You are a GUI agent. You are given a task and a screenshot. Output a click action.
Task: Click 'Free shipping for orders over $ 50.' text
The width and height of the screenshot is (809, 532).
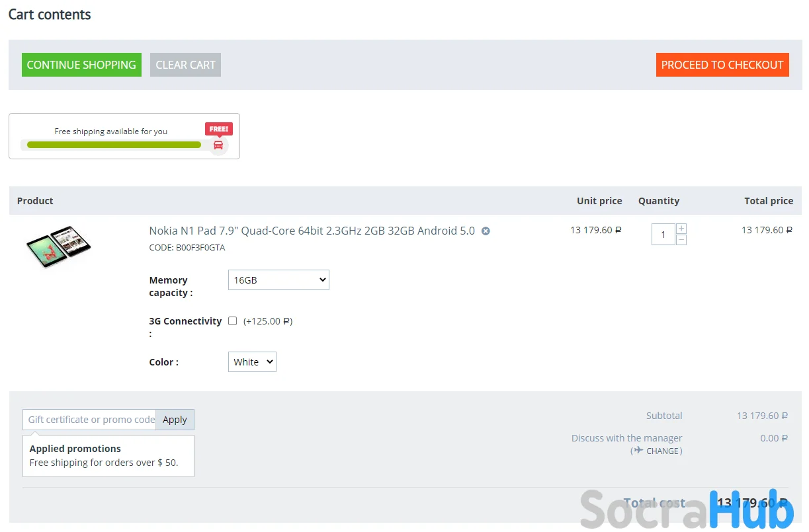(x=104, y=463)
